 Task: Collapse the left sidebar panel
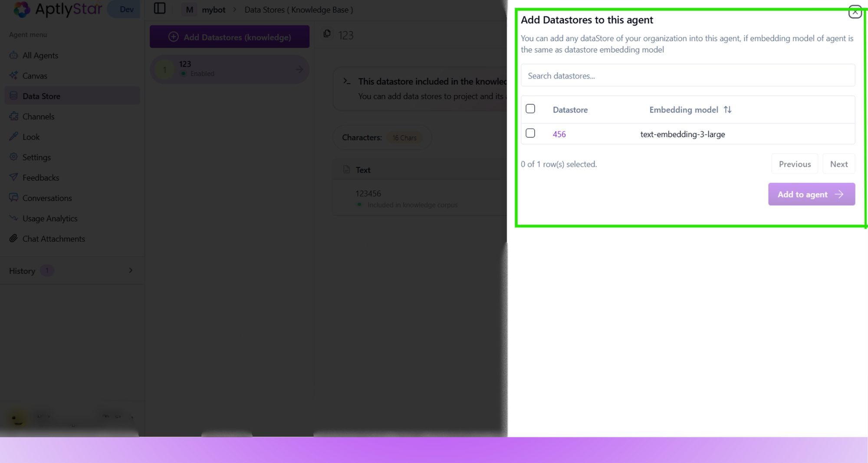point(160,8)
